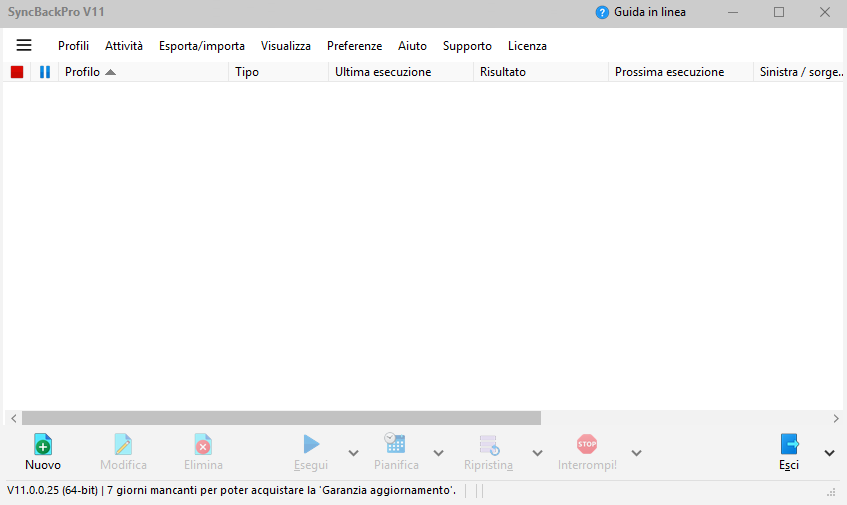Click the scrollbar left arrow
The height and width of the screenshot is (505, 847).
pyautogui.click(x=14, y=418)
